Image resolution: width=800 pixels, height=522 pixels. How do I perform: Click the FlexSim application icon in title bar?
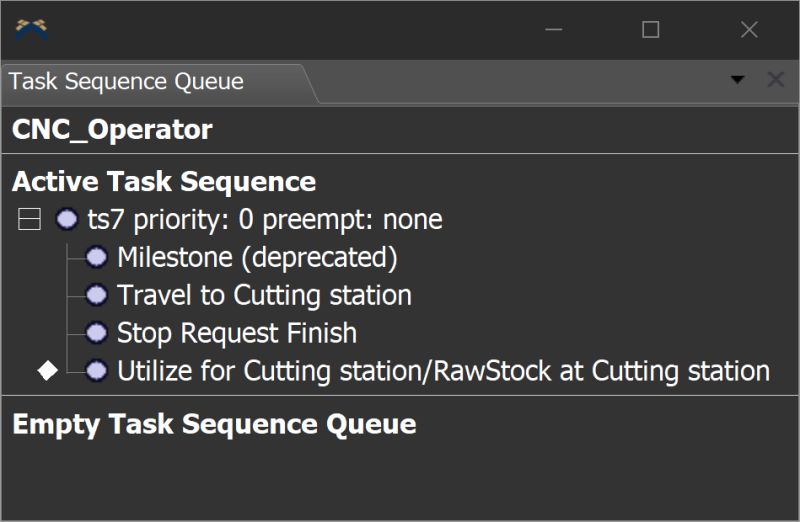[32, 29]
